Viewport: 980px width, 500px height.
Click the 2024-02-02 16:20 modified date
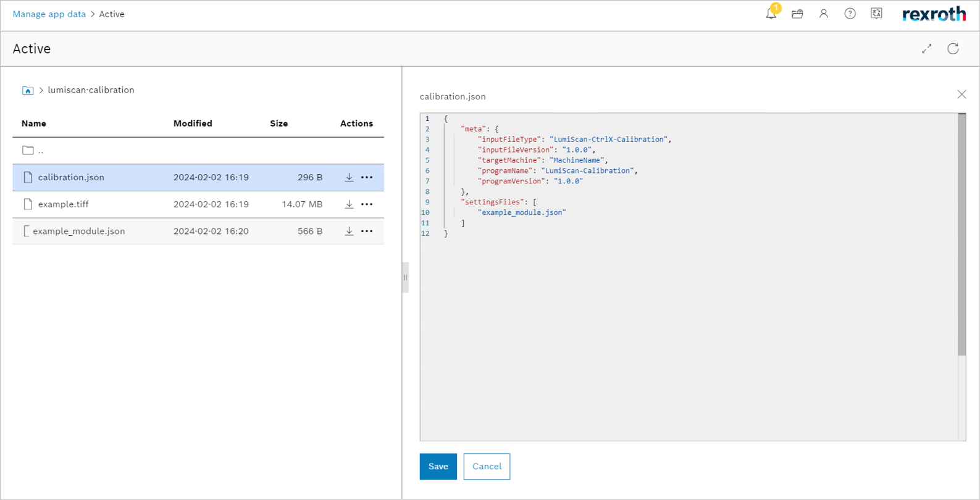(211, 231)
